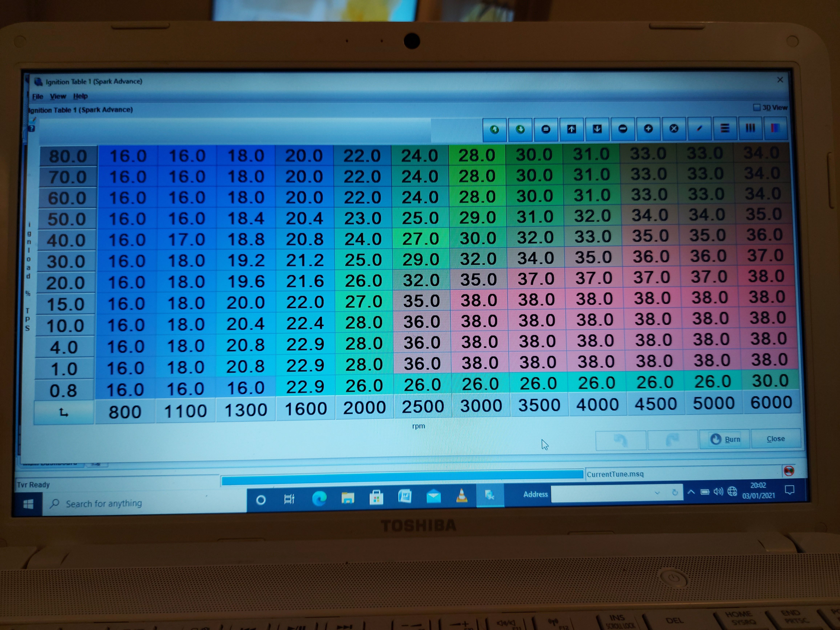Open the Mail app from the taskbar
Screen dimensions: 840x630
[x=433, y=496]
